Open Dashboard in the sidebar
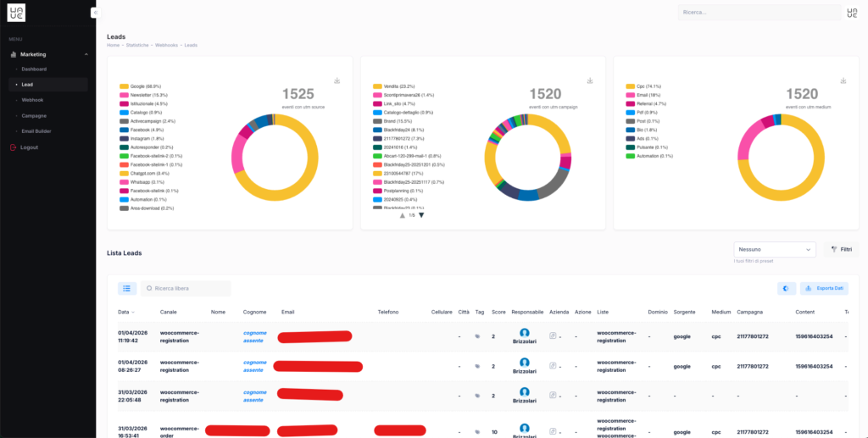This screenshot has width=868, height=438. point(34,69)
